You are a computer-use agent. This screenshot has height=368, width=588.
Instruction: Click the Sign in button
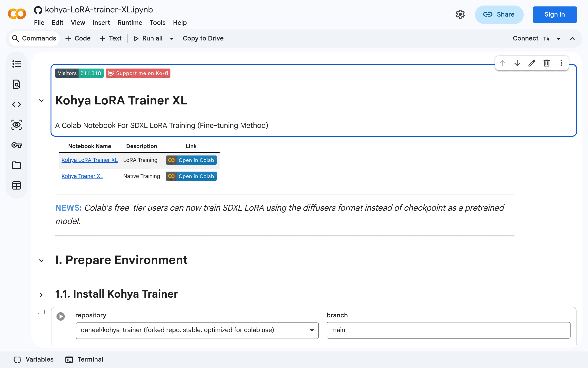pyautogui.click(x=555, y=14)
